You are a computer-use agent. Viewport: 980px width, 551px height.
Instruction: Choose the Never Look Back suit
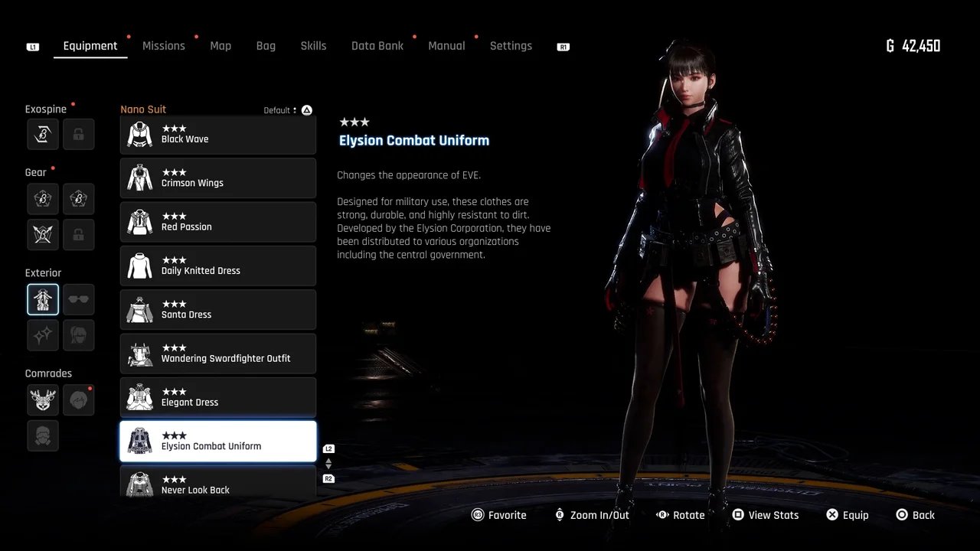tap(218, 481)
